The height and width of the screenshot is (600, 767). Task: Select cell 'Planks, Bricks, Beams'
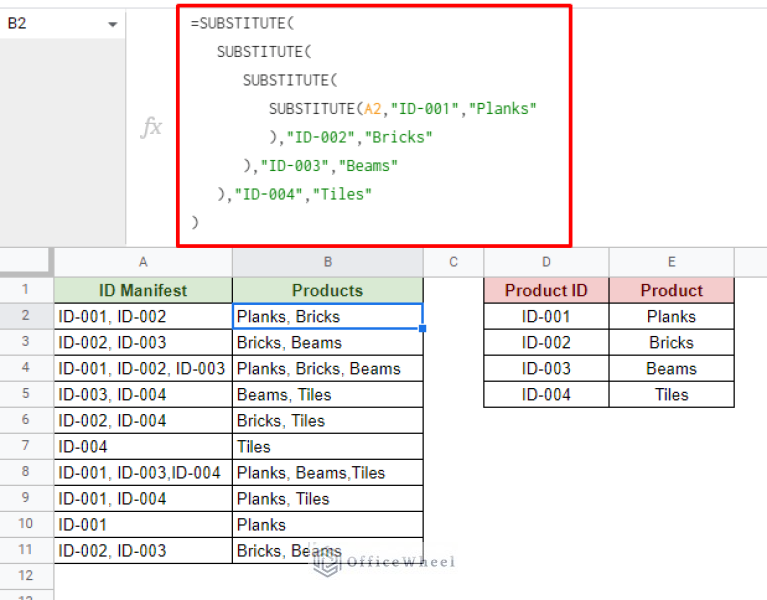click(328, 368)
